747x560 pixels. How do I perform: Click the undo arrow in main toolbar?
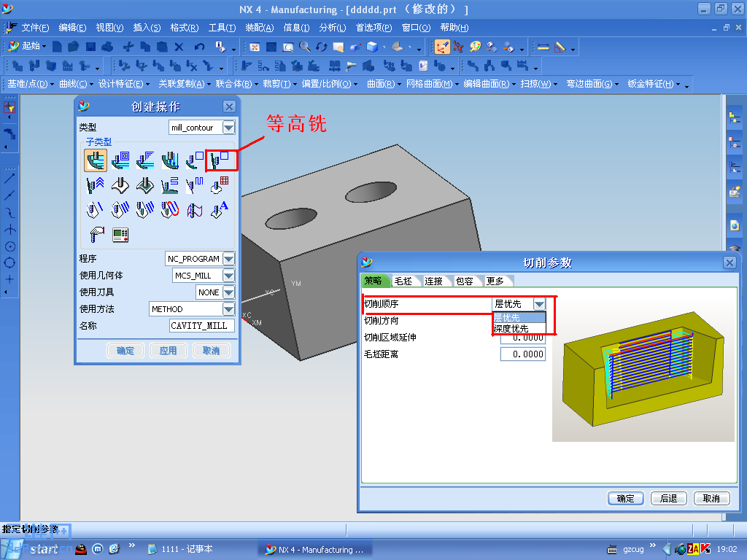tap(199, 47)
